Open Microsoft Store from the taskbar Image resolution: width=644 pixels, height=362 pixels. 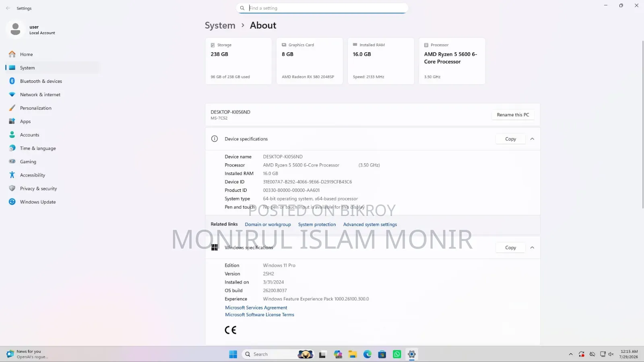tap(382, 354)
